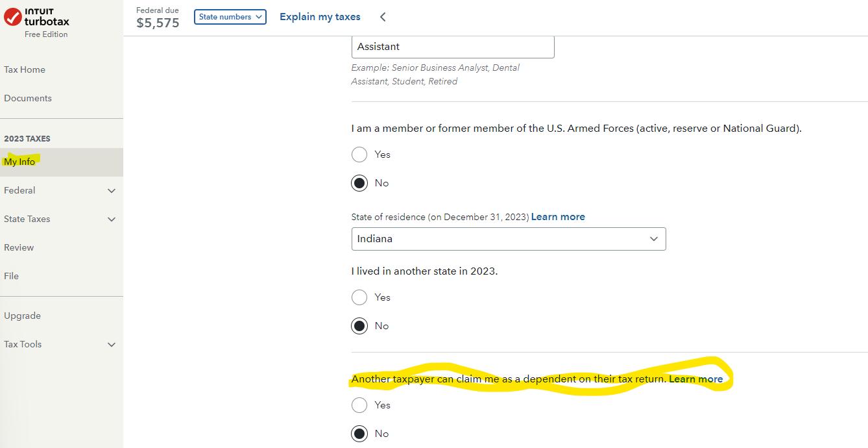Select Yes for U.S. Armed Forces member
This screenshot has height=448, width=868.
coord(359,155)
